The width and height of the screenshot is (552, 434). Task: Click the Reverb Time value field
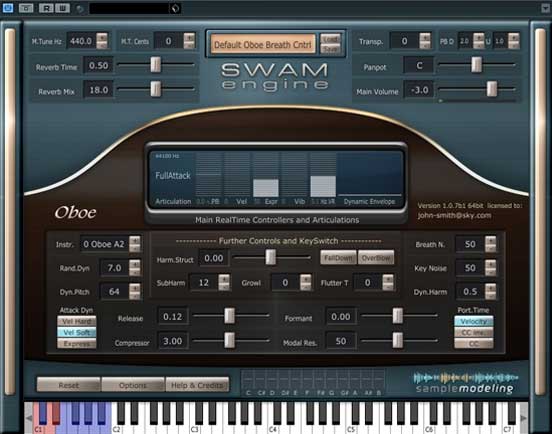(x=99, y=65)
